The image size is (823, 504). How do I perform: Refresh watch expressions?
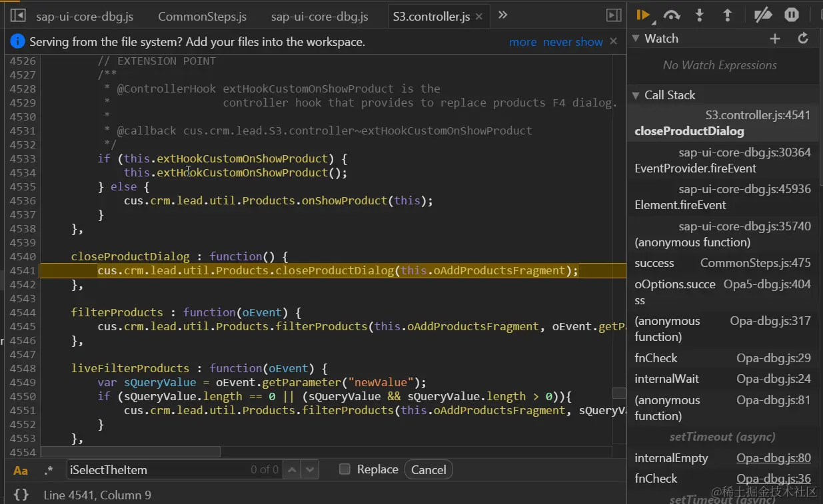[803, 39]
